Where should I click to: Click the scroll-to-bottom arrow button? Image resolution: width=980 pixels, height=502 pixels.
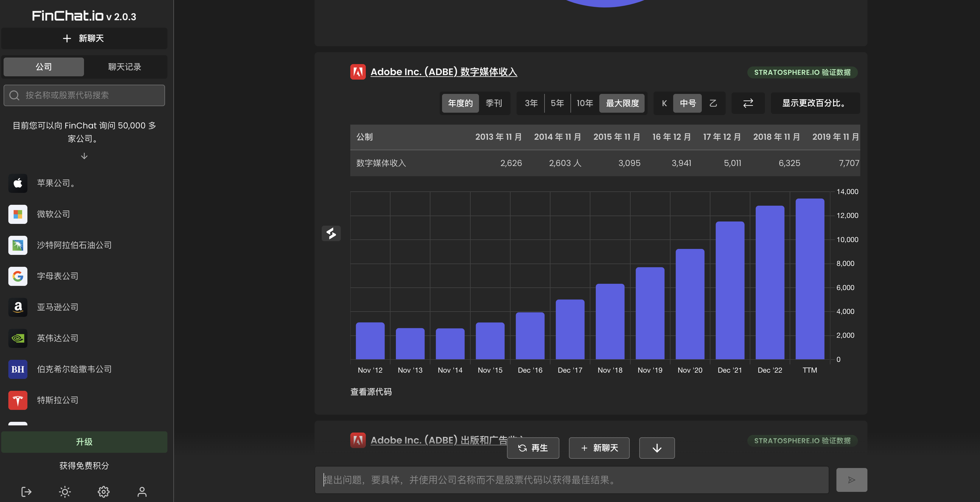click(657, 448)
